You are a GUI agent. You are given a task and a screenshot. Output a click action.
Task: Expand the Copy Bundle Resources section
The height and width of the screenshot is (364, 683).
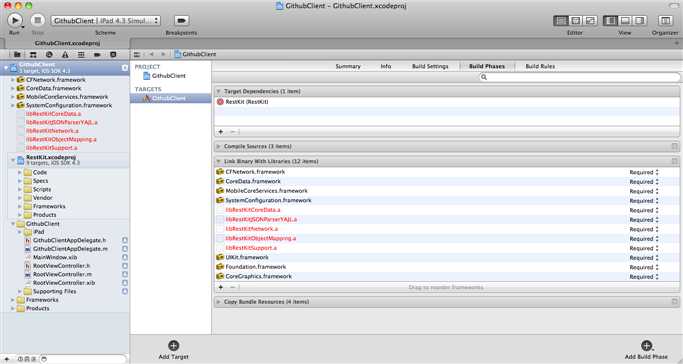219,301
